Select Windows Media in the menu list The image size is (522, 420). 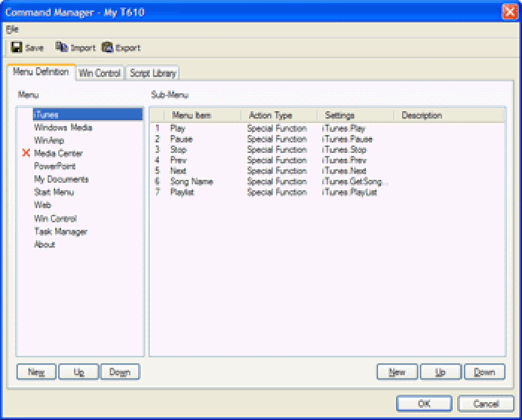pyautogui.click(x=63, y=128)
